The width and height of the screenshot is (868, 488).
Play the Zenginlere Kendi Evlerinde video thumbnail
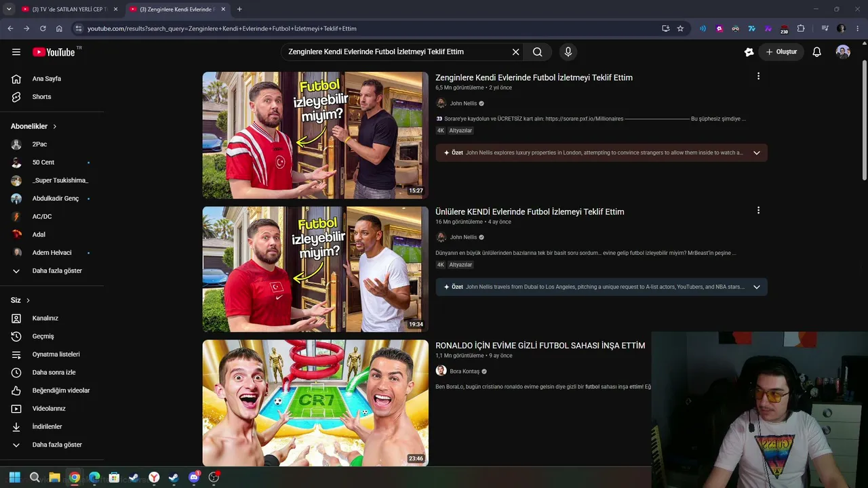coord(315,135)
